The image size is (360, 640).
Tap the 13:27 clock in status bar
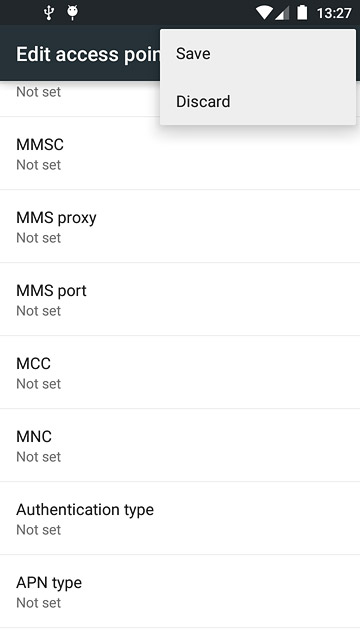[x=334, y=13]
